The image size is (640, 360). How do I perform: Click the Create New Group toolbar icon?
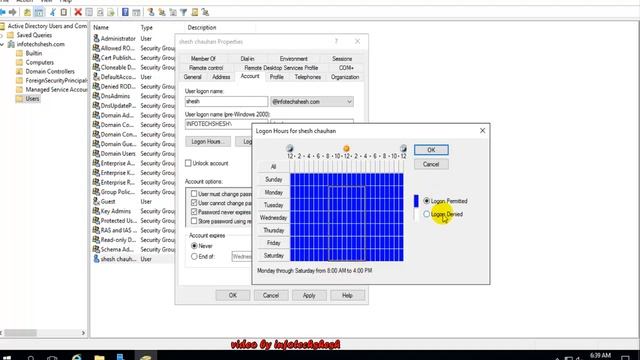pyautogui.click(x=162, y=12)
